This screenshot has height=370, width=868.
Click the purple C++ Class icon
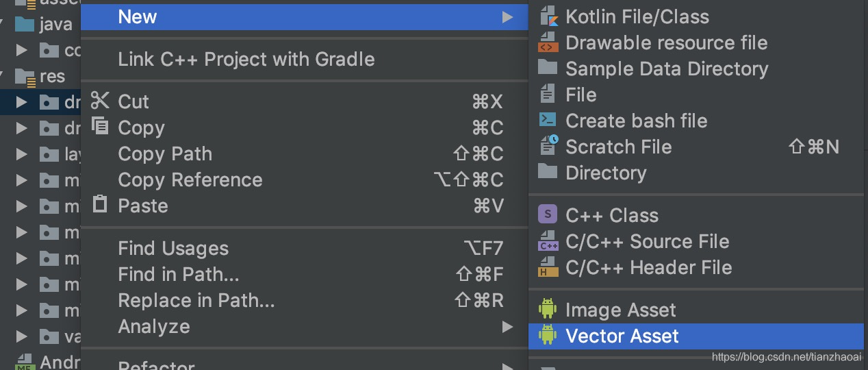548,215
